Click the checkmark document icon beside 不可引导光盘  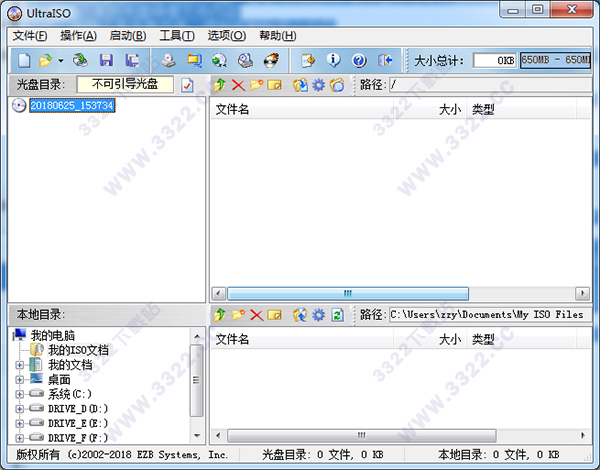click(x=187, y=85)
